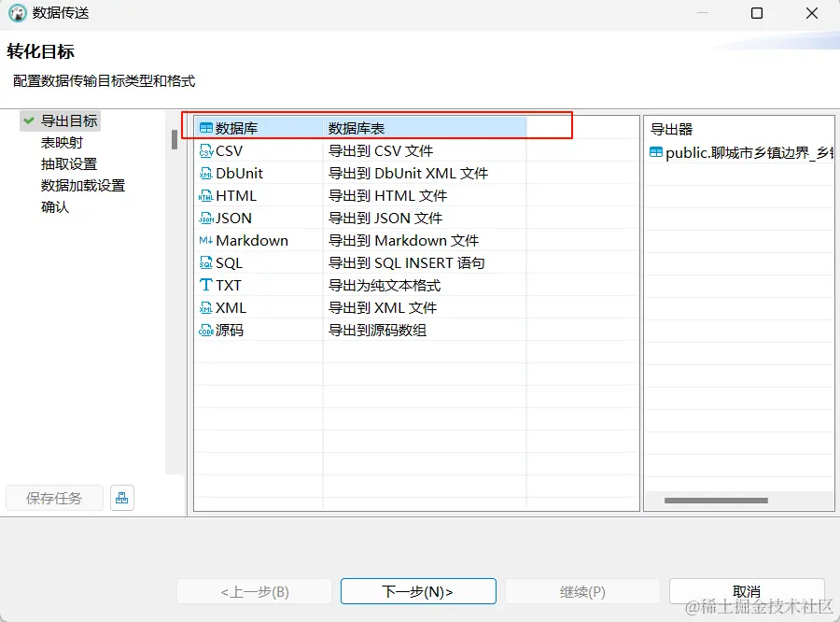The image size is (840, 622).
Task: Select the CSV format label
Action: (230, 151)
